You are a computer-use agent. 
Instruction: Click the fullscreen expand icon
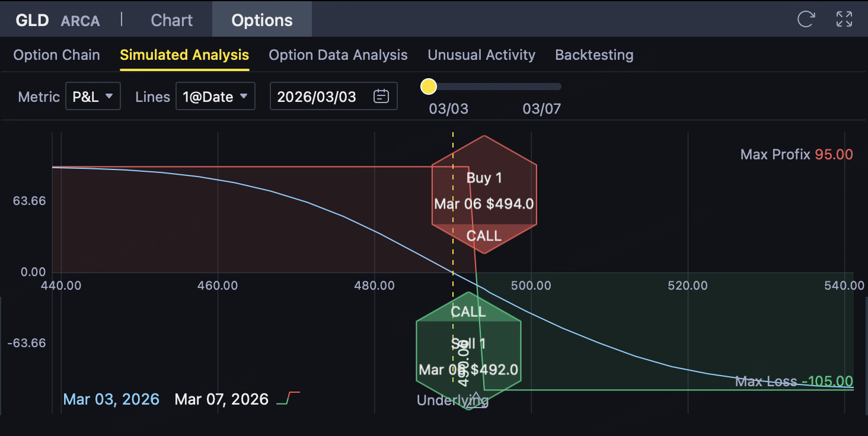844,19
